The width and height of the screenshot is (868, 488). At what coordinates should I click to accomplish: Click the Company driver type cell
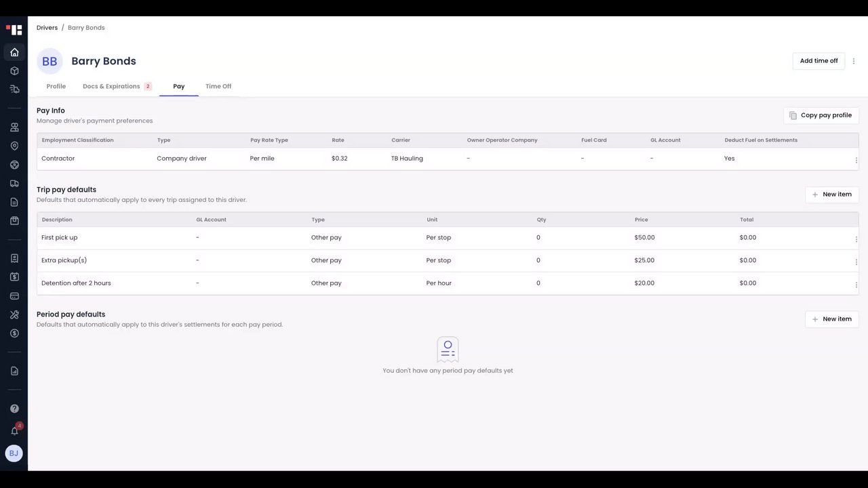click(182, 159)
